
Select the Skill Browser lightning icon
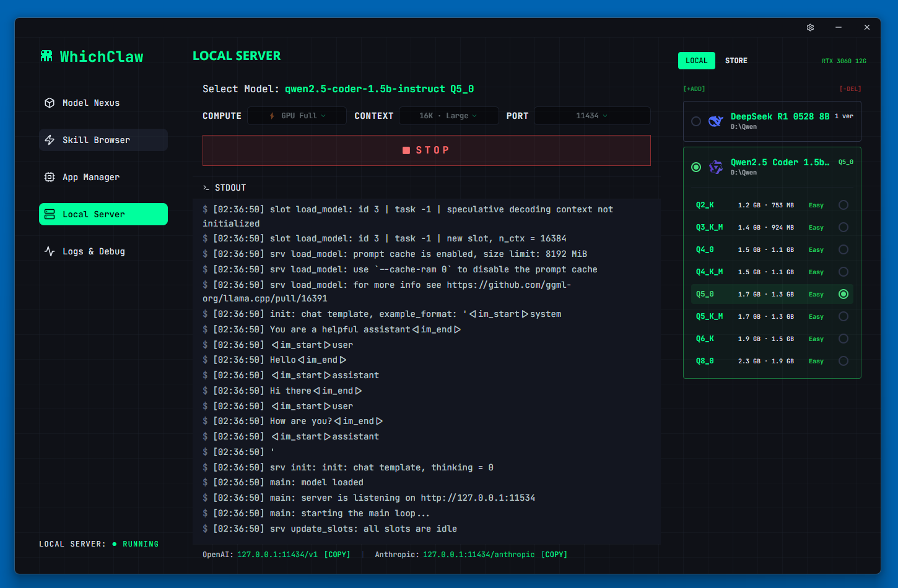pyautogui.click(x=50, y=140)
